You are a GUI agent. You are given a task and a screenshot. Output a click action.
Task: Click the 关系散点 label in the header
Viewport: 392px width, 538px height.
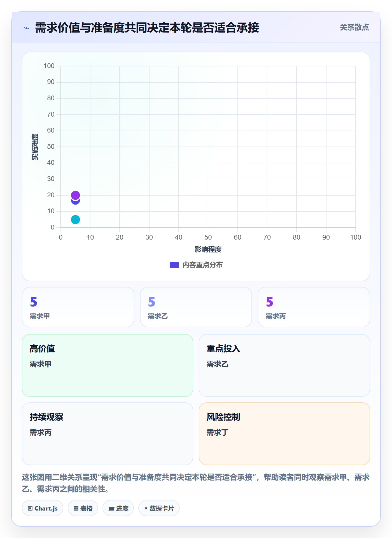(x=354, y=27)
